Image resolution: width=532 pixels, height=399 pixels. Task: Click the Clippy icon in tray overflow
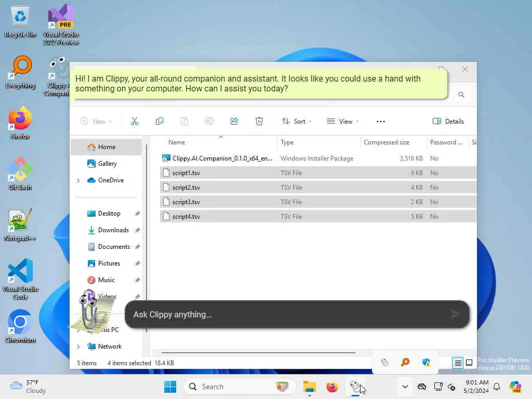coord(384,362)
